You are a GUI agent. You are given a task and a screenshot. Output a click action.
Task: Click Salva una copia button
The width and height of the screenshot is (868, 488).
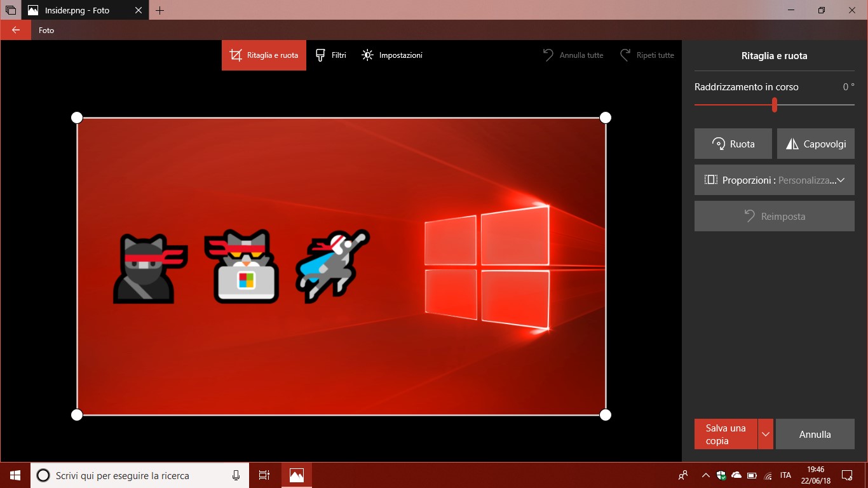[726, 434]
